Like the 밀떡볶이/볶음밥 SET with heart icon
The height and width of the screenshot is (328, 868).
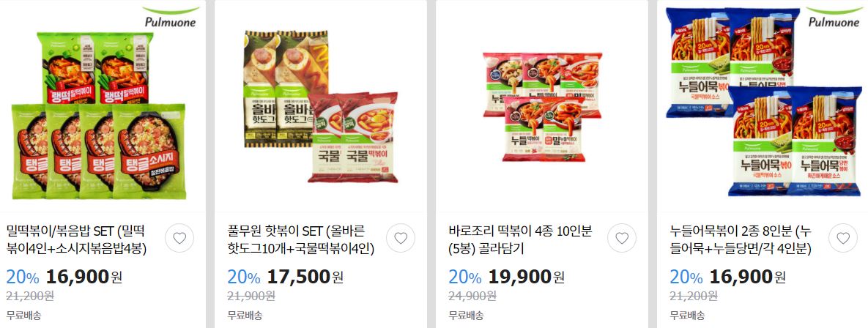pyautogui.click(x=179, y=239)
